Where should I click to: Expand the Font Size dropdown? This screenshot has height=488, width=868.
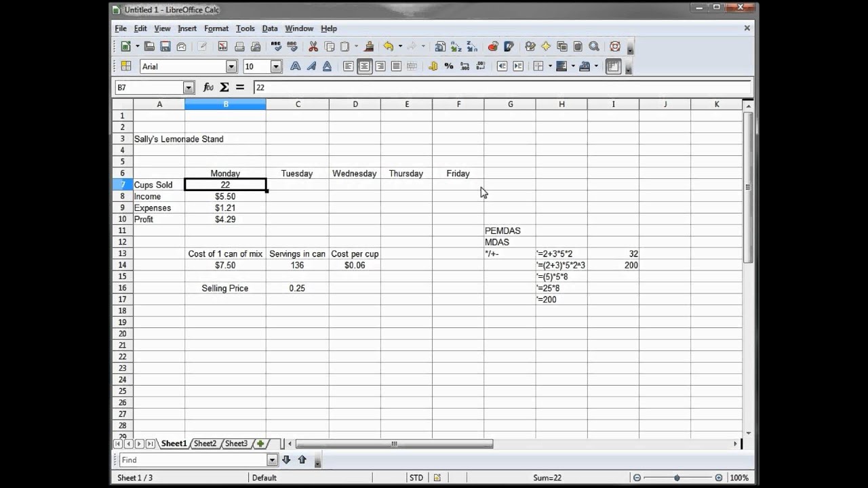click(276, 66)
